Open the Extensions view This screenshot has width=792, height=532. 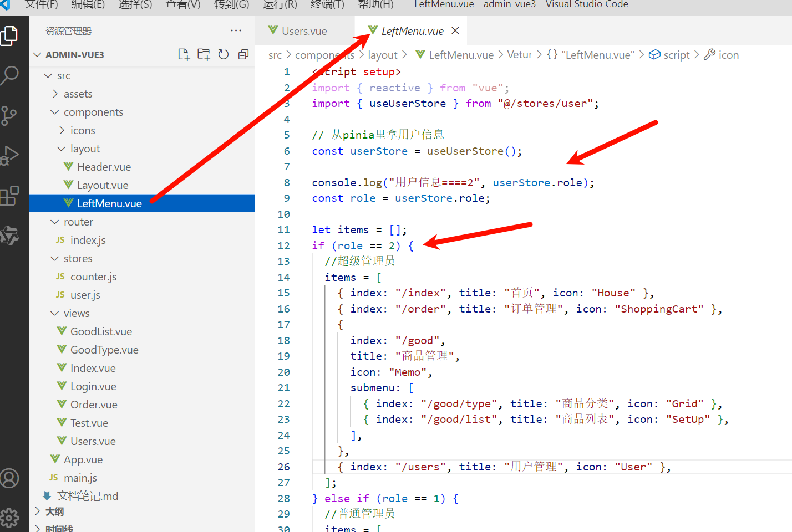coord(9,196)
